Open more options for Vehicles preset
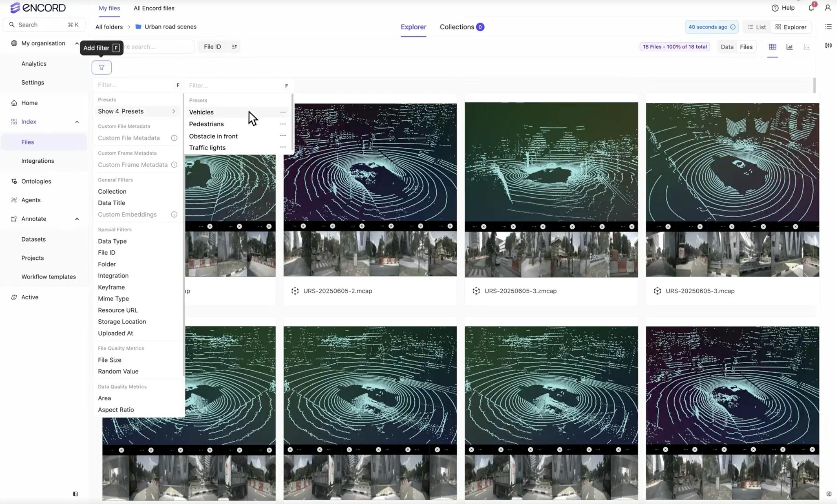Viewport: 837px width, 504px height. (283, 112)
